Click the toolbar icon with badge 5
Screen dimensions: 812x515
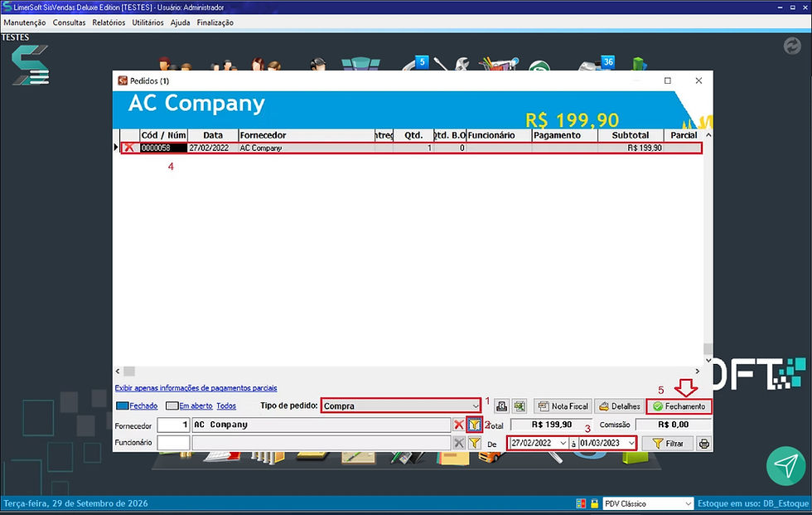[415, 63]
